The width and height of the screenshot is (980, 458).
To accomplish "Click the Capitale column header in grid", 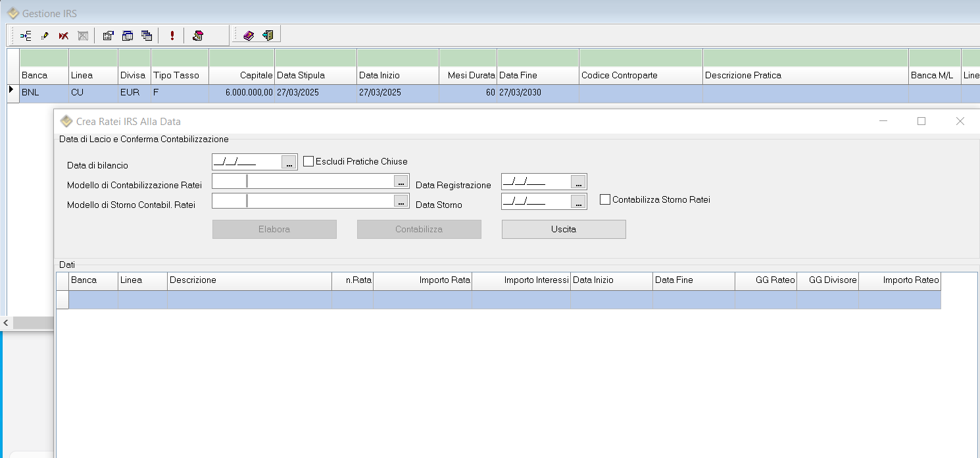I will pyautogui.click(x=241, y=75).
